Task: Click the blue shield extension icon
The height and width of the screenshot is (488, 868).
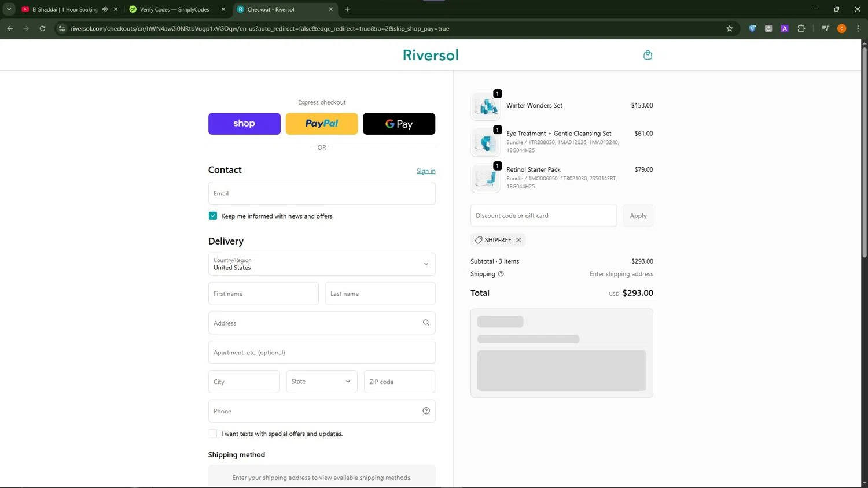Action: point(752,28)
